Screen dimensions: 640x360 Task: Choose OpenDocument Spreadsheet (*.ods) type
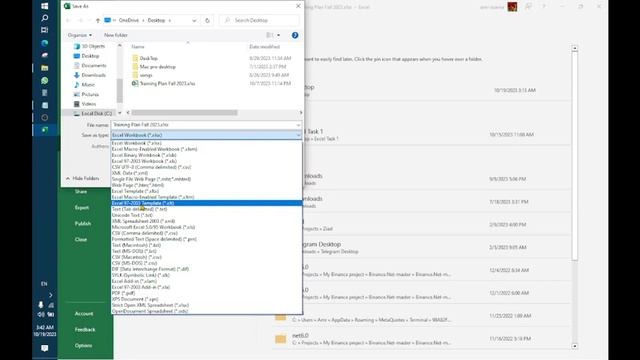coord(207,311)
